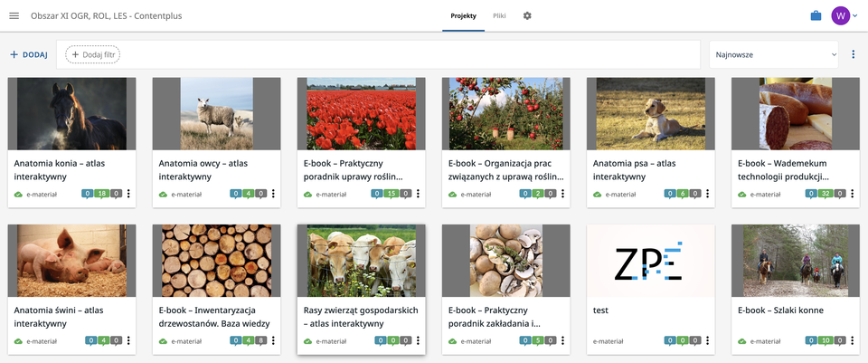This screenshot has height=363, width=868.
Task: Click the Dodaj filtr chip
Action: tap(93, 54)
